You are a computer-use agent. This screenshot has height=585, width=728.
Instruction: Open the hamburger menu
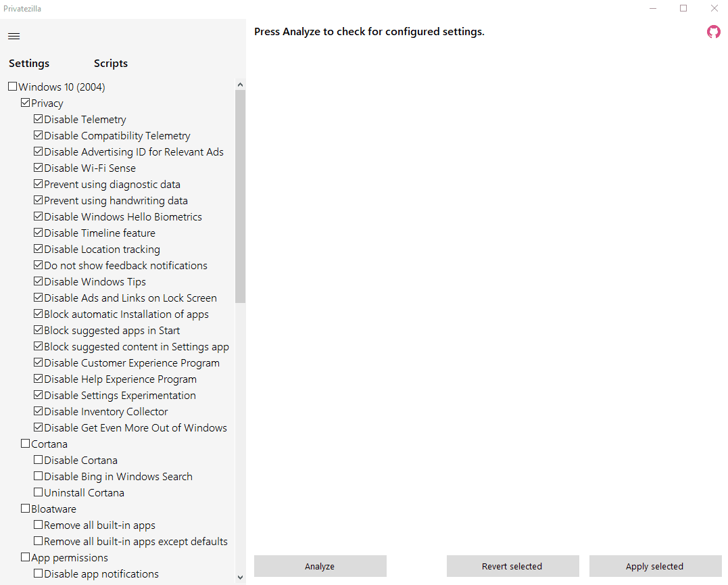point(14,37)
